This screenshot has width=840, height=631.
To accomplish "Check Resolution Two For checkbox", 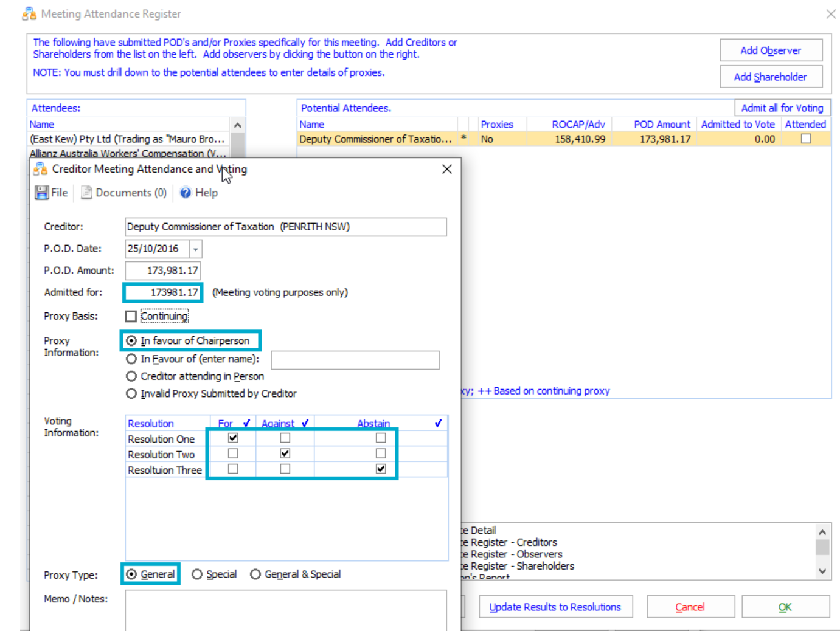I will 233,453.
